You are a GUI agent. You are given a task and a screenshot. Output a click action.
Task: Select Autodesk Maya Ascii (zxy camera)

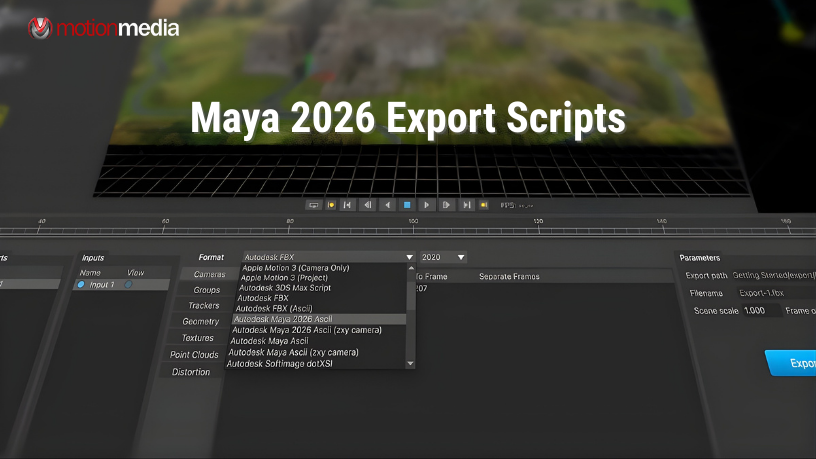(294, 352)
